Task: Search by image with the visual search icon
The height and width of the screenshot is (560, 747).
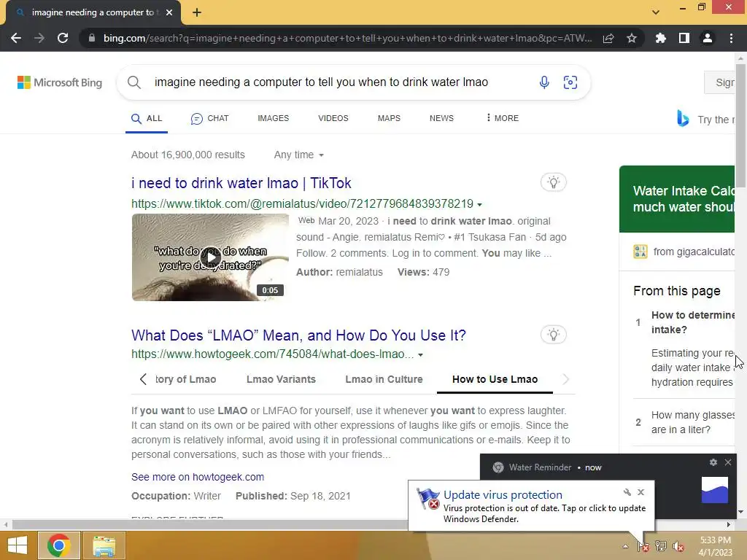Action: pyautogui.click(x=570, y=82)
